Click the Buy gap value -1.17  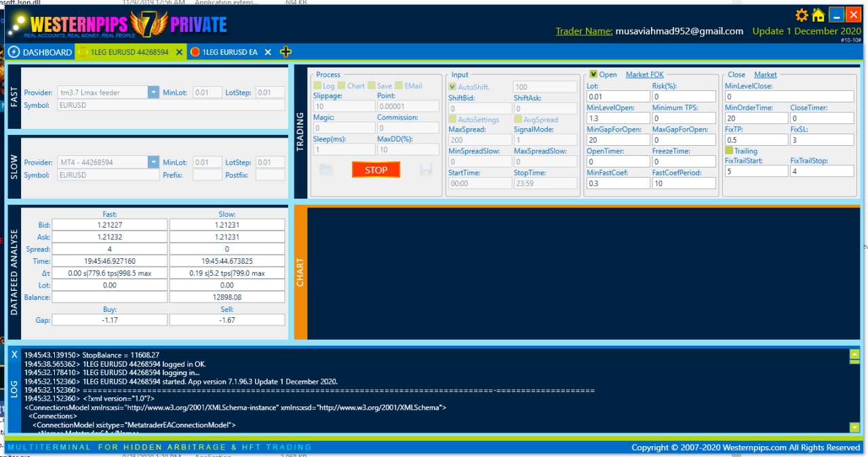(110, 320)
